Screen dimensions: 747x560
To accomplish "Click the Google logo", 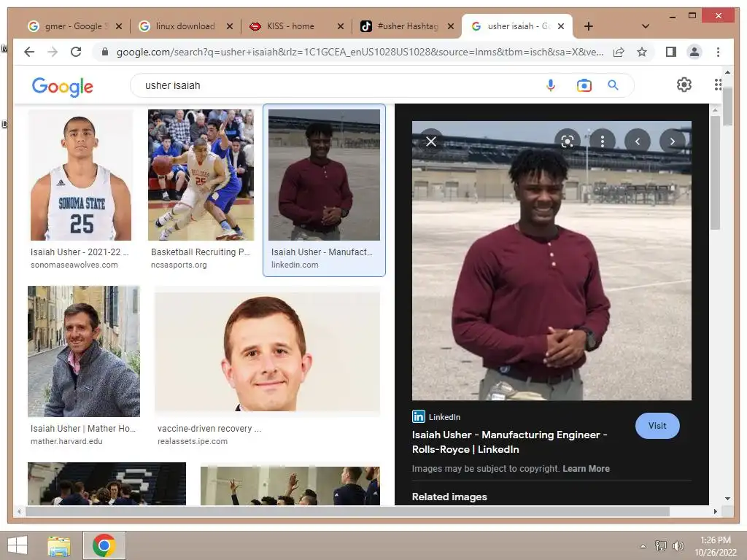I will [x=63, y=86].
